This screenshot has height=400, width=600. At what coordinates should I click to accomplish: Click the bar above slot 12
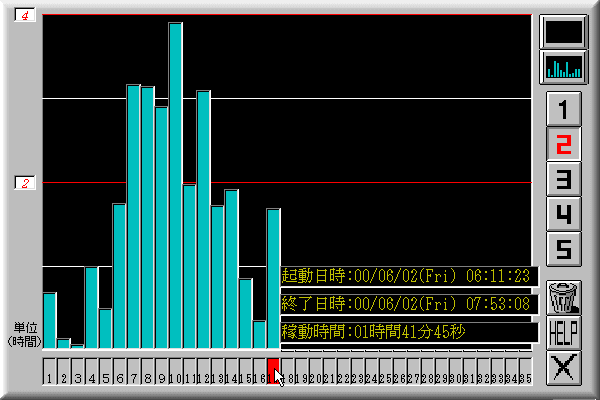[204, 220]
